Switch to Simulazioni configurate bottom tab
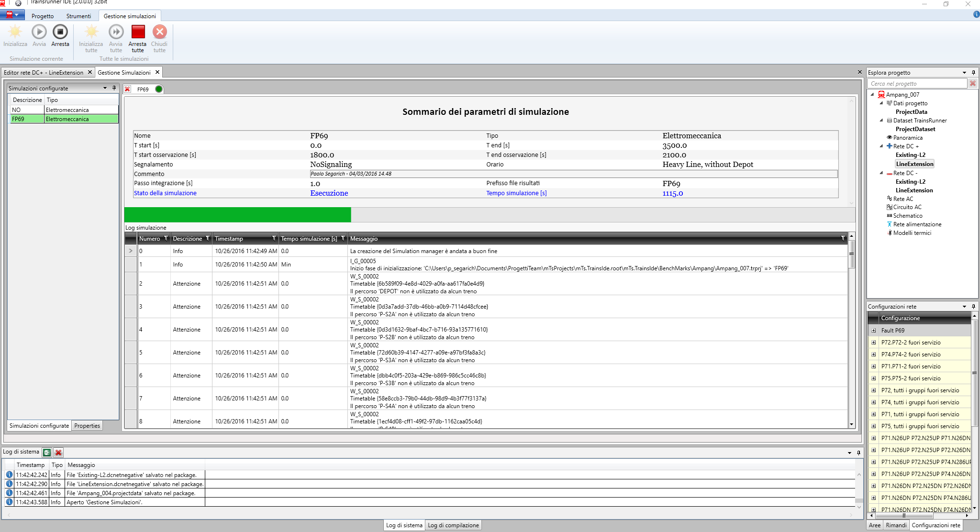This screenshot has width=980, height=532. point(39,426)
